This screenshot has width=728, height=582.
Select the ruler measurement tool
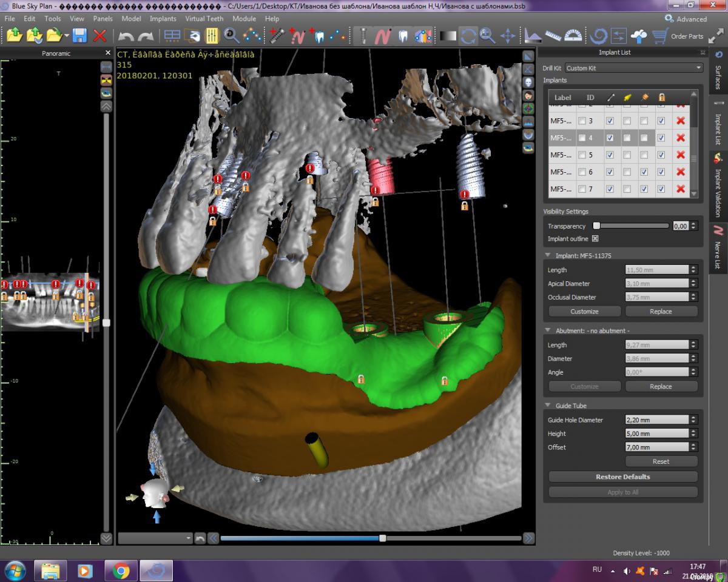pos(553,36)
